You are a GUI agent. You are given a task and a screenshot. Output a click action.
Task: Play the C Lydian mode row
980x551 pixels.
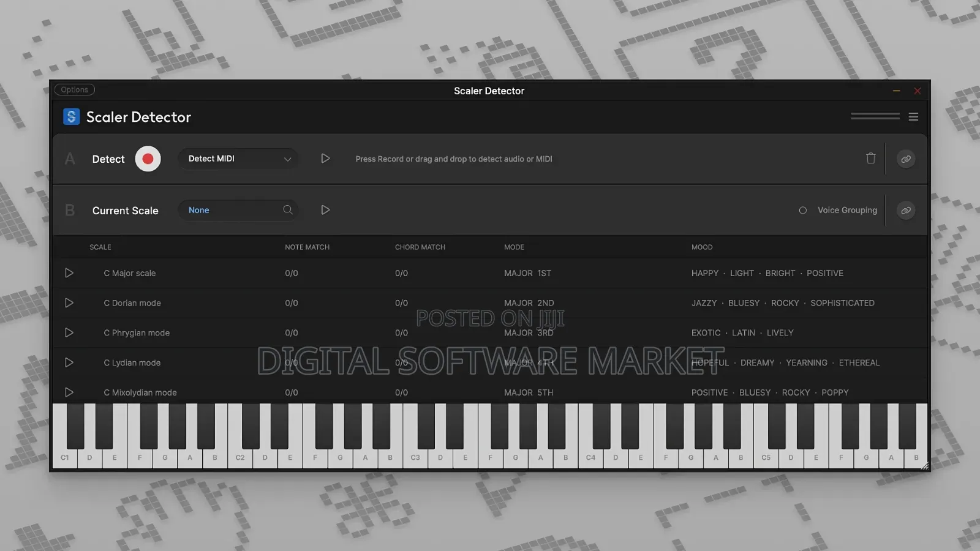click(69, 362)
